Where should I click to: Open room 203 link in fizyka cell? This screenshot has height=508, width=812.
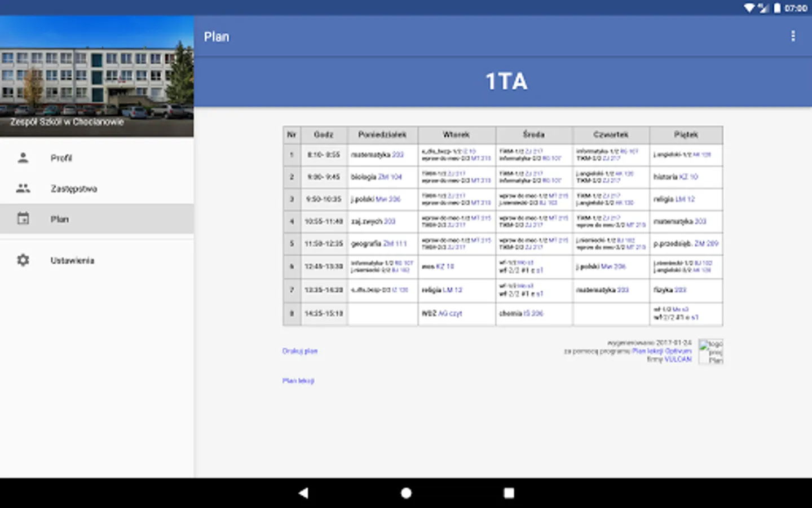coord(681,290)
